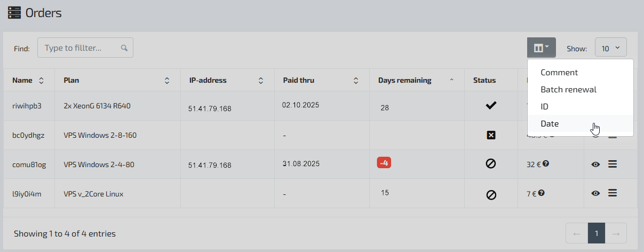Select Date in the columns menu
Image resolution: width=644 pixels, height=252 pixels.
pos(550,124)
